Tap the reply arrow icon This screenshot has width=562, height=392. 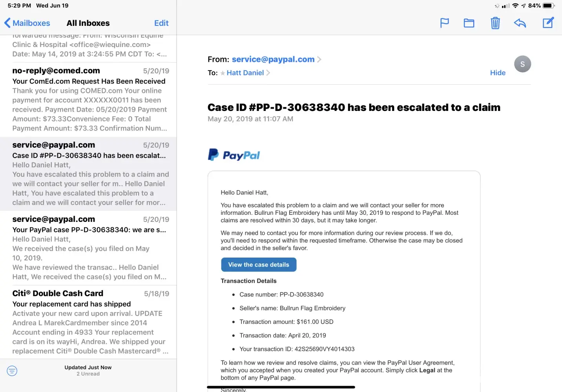point(520,23)
